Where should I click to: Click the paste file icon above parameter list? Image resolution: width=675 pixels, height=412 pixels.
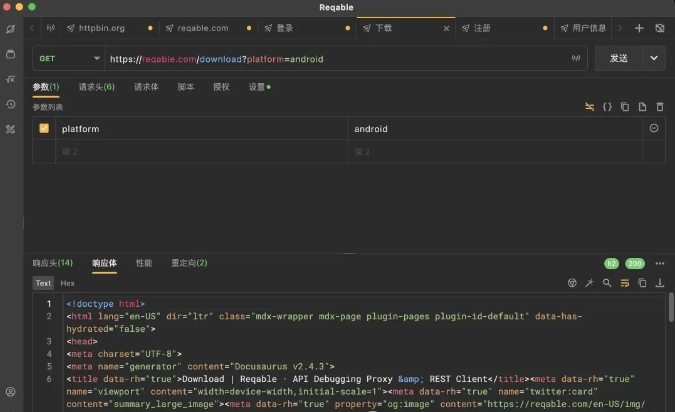click(642, 107)
